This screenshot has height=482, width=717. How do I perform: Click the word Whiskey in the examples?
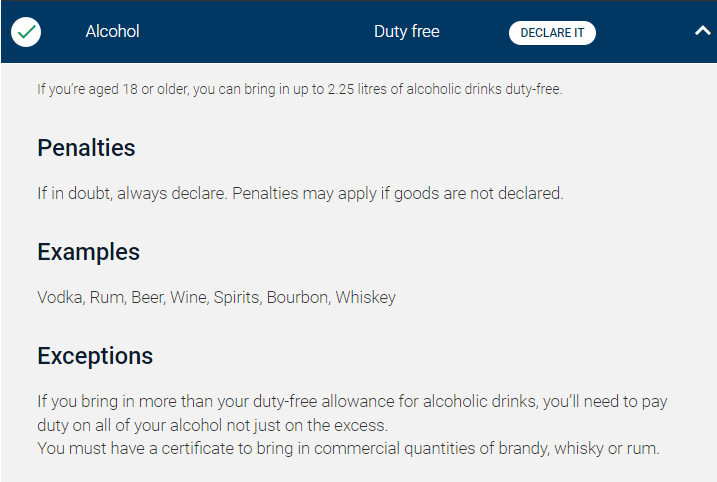coord(366,298)
